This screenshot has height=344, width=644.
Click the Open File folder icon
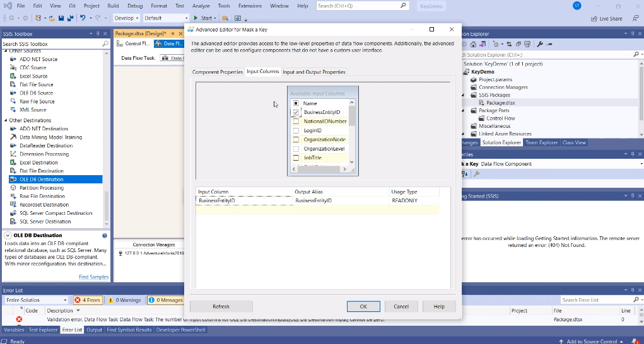coord(52,18)
